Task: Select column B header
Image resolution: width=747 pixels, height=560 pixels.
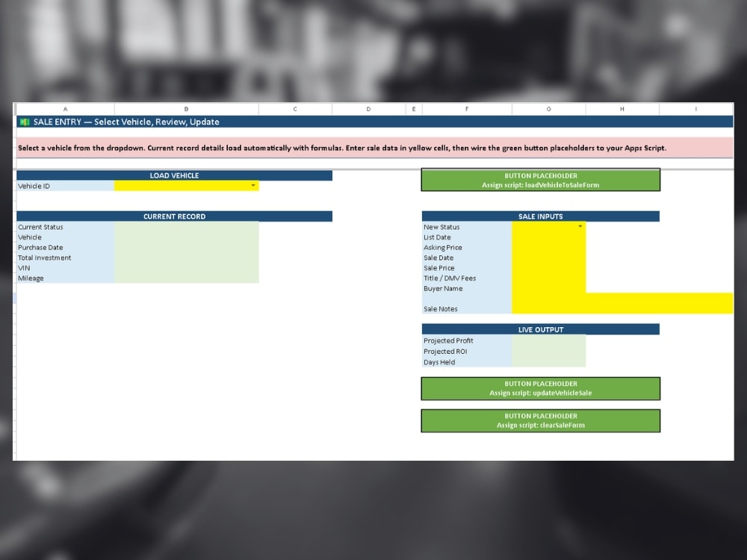Action: point(186,109)
